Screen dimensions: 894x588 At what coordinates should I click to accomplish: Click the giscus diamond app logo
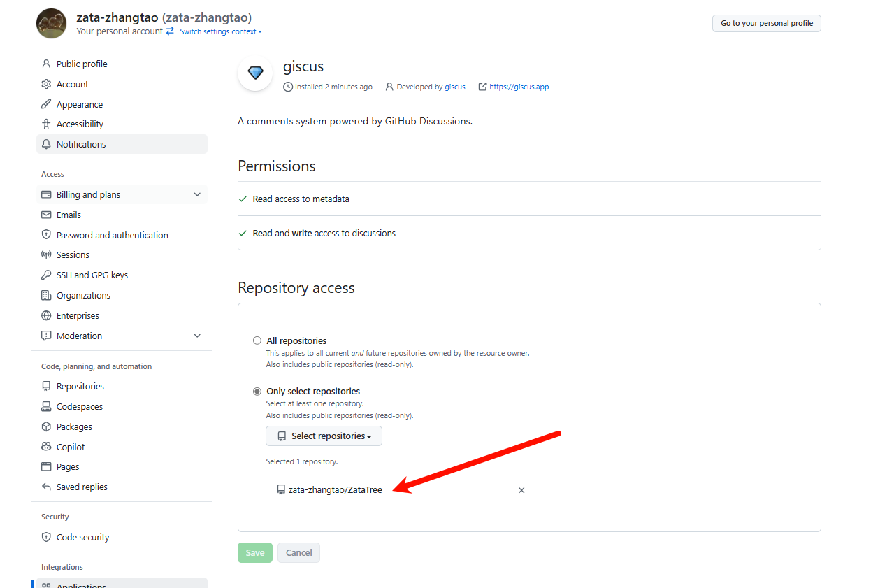pos(255,73)
